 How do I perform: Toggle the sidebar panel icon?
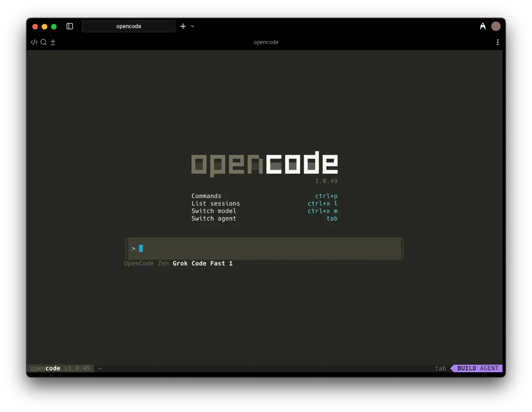(x=70, y=26)
